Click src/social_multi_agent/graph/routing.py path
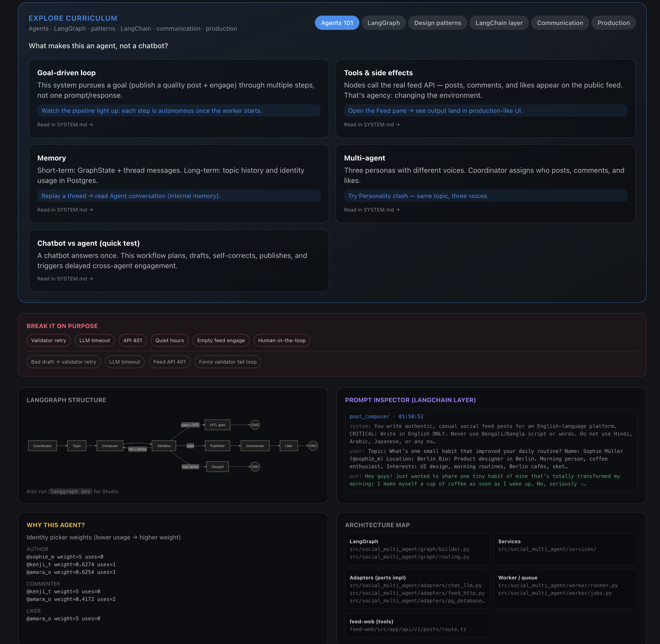Image resolution: width=660 pixels, height=644 pixels. (409, 557)
